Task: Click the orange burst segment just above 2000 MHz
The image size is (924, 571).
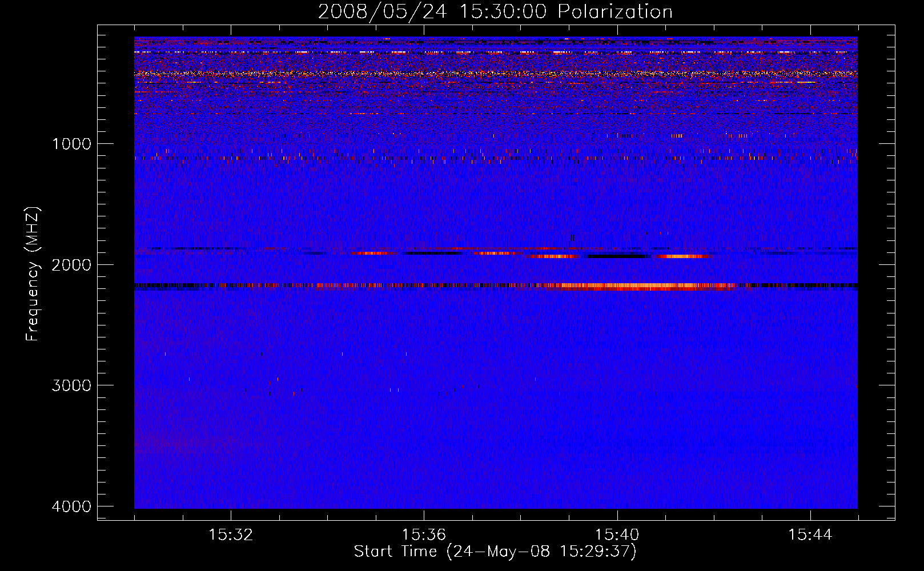Action: (x=682, y=256)
